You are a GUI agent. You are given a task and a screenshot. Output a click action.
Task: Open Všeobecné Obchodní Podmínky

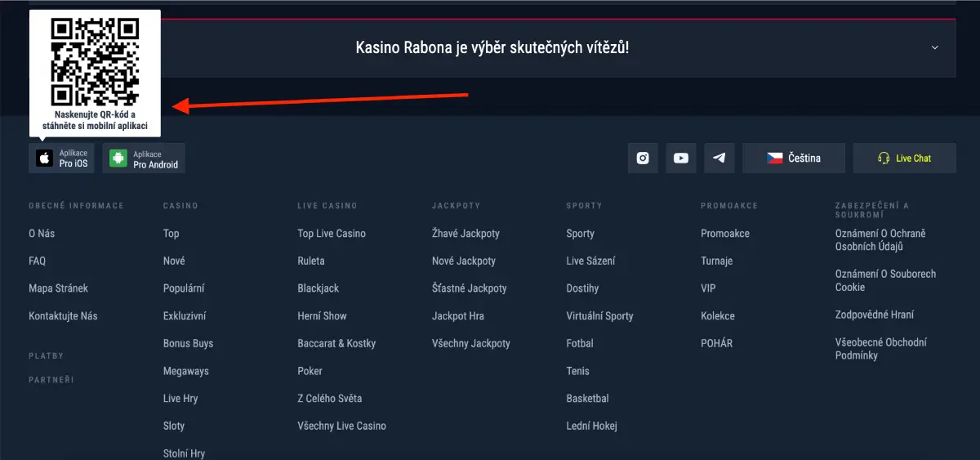point(881,349)
